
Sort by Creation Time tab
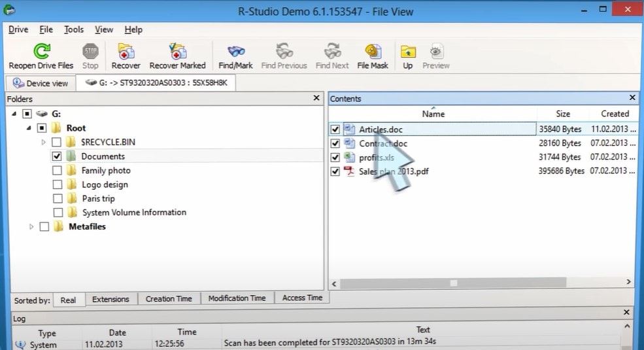(x=169, y=299)
